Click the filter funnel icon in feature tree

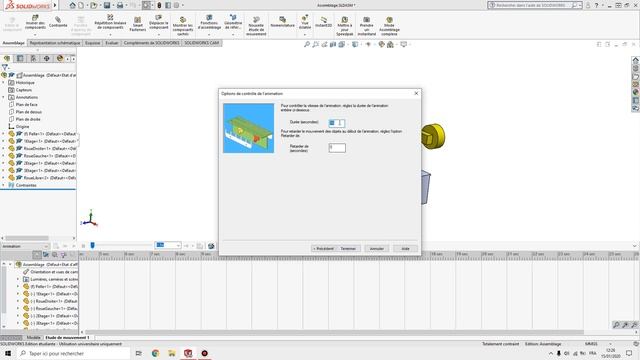click(4, 67)
